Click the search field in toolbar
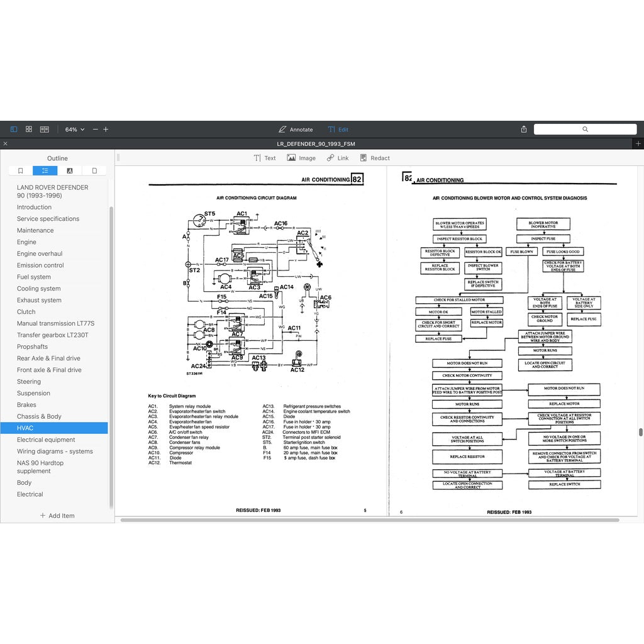This screenshot has height=644, width=644. tap(585, 129)
